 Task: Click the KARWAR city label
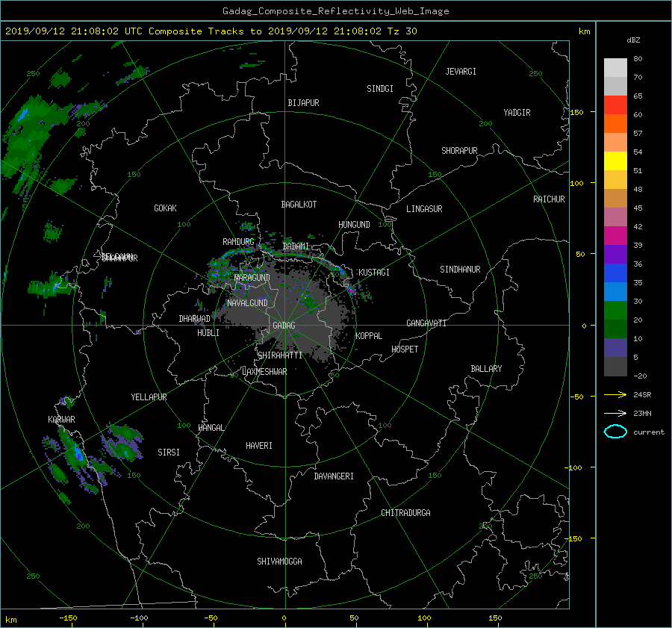(61, 420)
